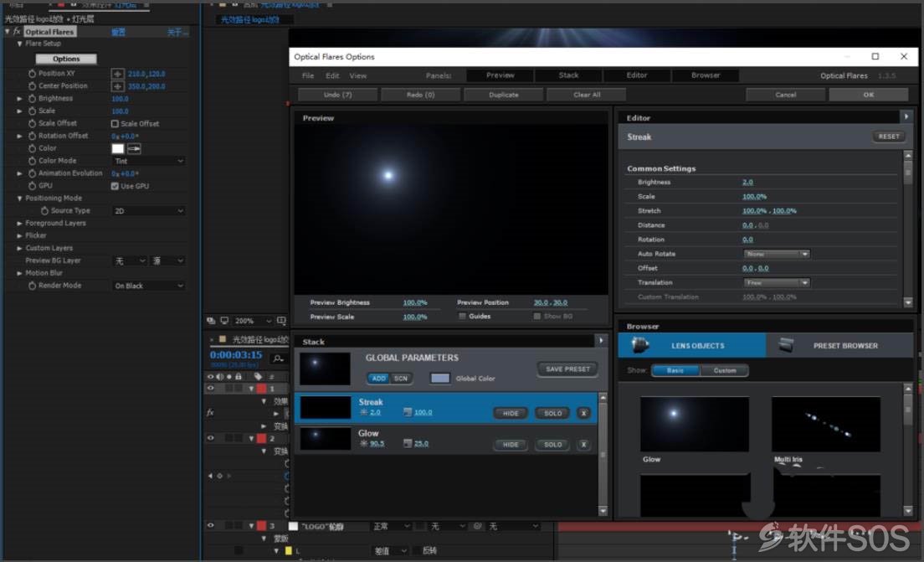Hide timeline layer 2 with its eye

pos(210,438)
